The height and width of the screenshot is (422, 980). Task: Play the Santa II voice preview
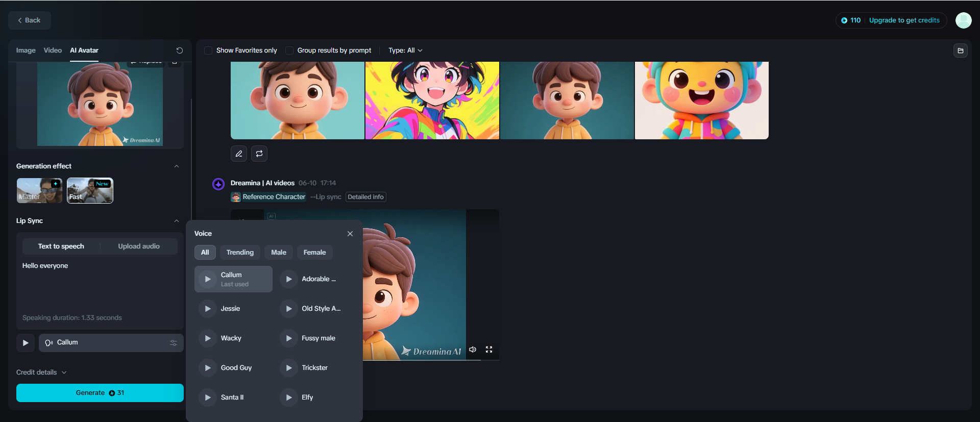[208, 398]
